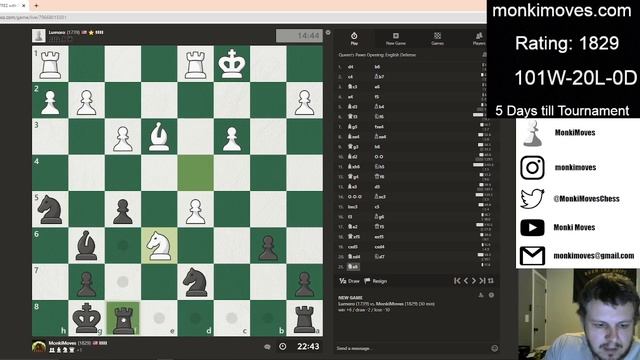Offer a draw with the Draw button
The height and width of the screenshot is (360, 640).
(x=349, y=281)
